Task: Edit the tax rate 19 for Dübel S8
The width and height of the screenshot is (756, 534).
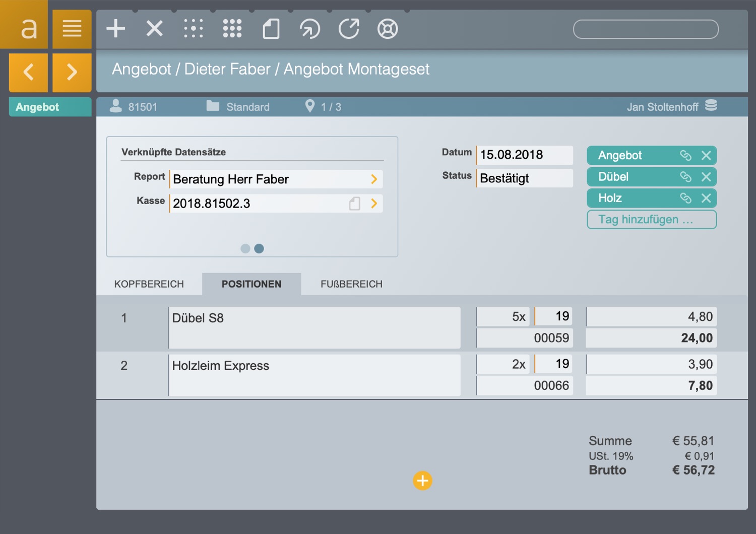Action: tap(553, 316)
